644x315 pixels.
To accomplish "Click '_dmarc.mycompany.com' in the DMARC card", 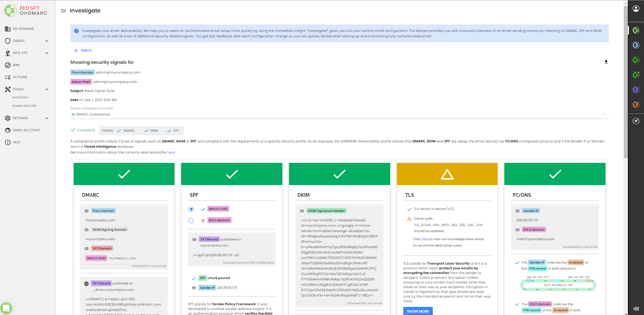I will (114, 290).
